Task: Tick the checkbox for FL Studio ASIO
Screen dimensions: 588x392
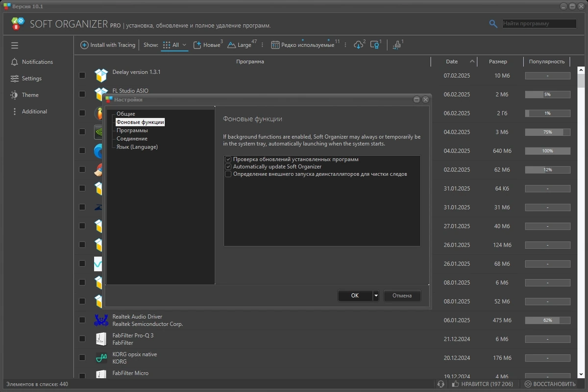Action: coord(82,94)
